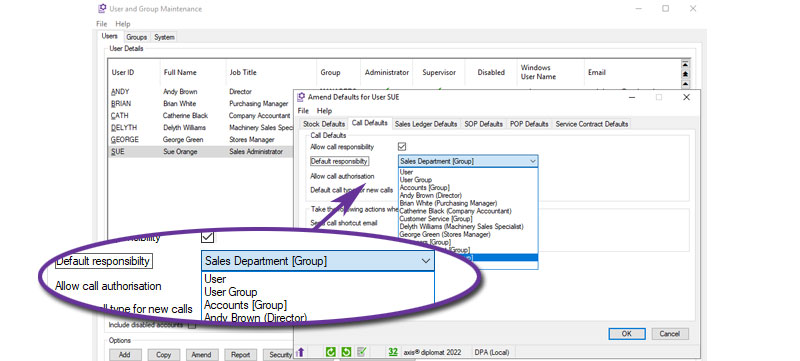Viewport: 800px width, 361px height.
Task: Click the Report button under Options
Action: (240, 355)
